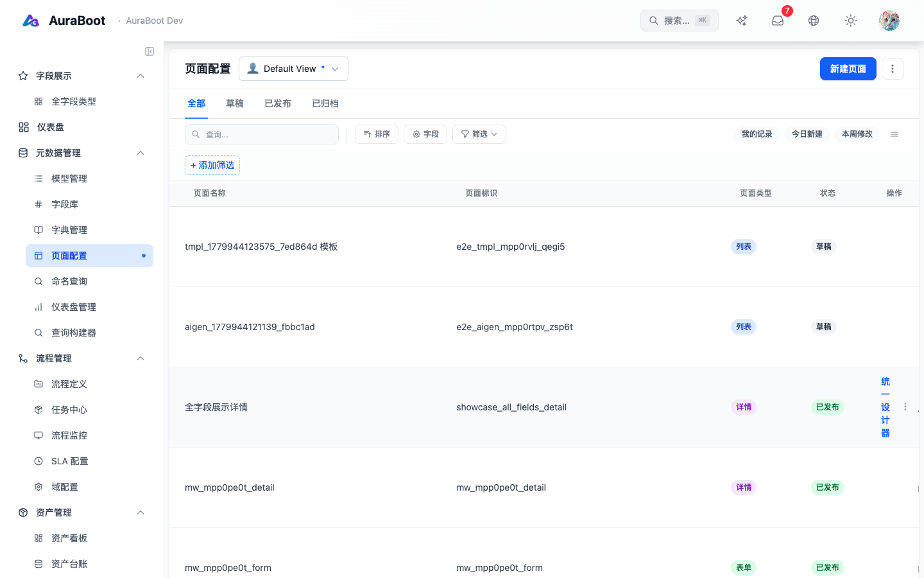Click the 状态 column header

[828, 193]
